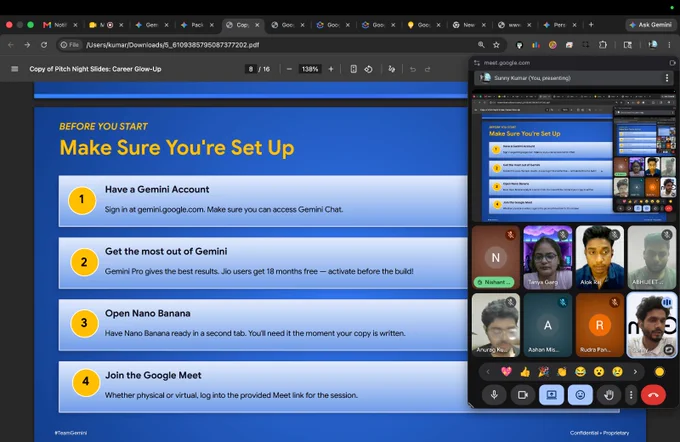Screen dimensions: 680x442
Task: Click back-to-tab icon in Meet window header
Action: click(x=672, y=63)
